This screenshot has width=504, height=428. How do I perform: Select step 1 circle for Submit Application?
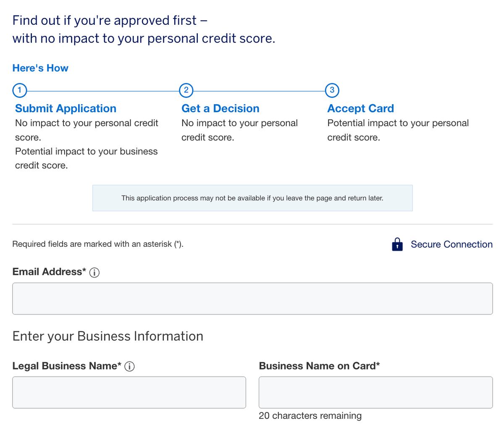[20, 90]
